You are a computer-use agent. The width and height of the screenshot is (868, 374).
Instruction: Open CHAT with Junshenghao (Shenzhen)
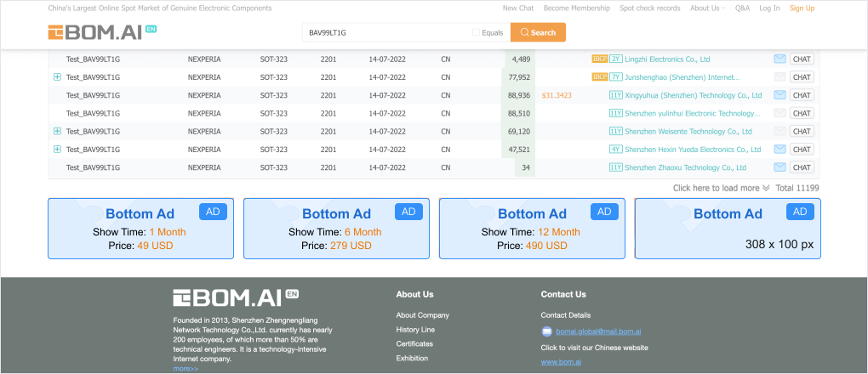(x=802, y=76)
